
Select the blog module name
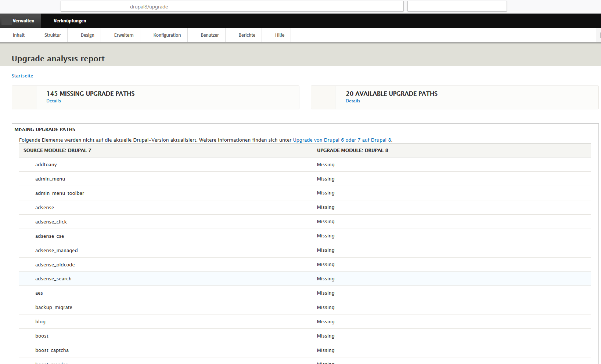click(40, 322)
